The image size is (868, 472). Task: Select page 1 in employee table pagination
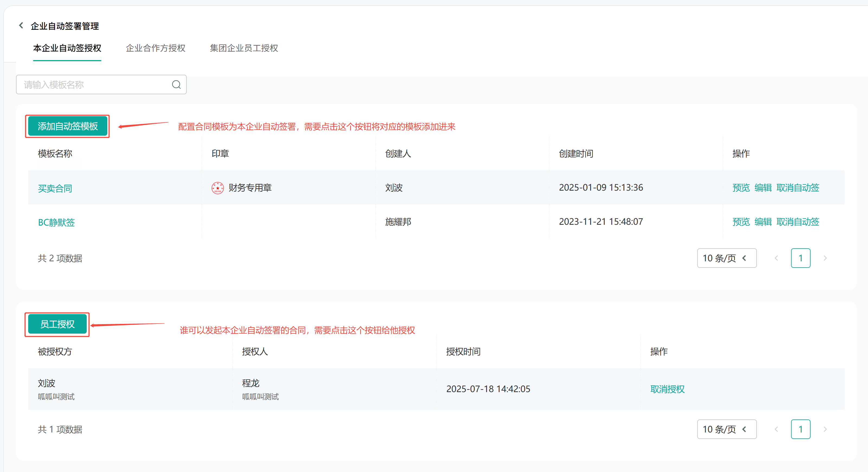(801, 429)
